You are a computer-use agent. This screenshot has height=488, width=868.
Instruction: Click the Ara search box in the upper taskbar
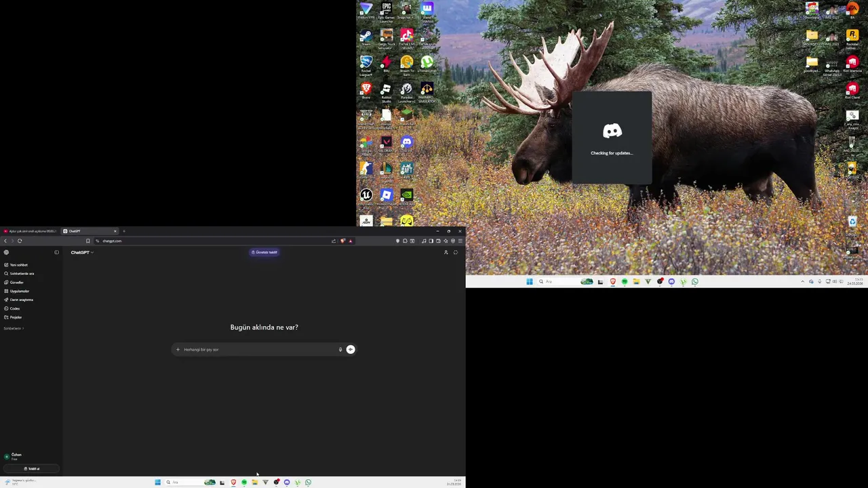(566, 281)
